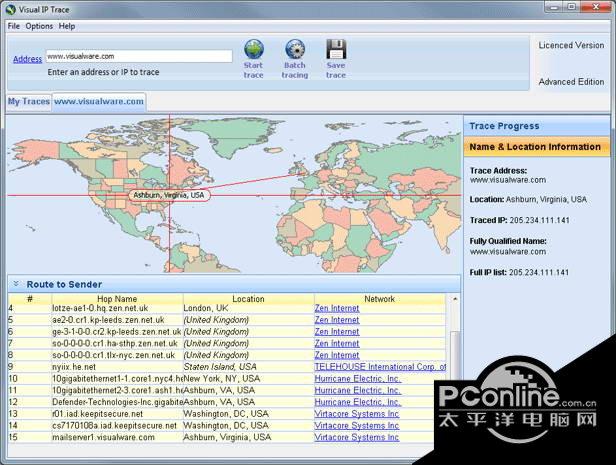Open Hurricane Electric link for hop 10
616x465 pixels.
[358, 379]
